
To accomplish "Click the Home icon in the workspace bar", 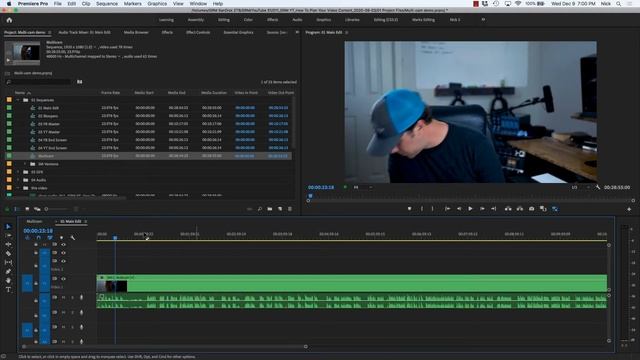I will [x=9, y=20].
